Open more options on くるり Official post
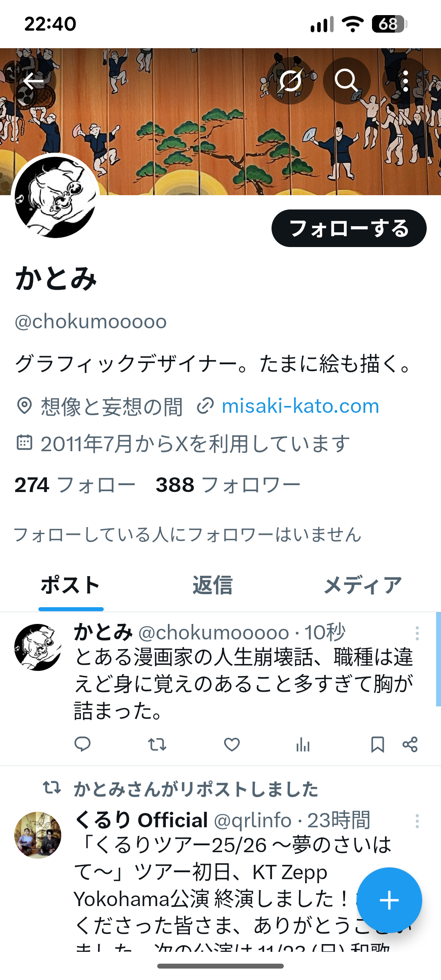The width and height of the screenshot is (441, 980). [x=417, y=821]
